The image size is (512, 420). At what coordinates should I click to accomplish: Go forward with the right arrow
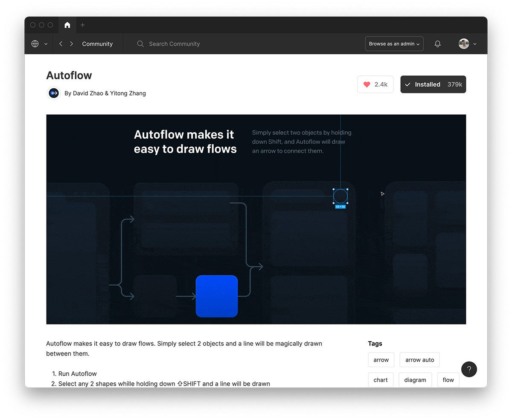(x=71, y=44)
